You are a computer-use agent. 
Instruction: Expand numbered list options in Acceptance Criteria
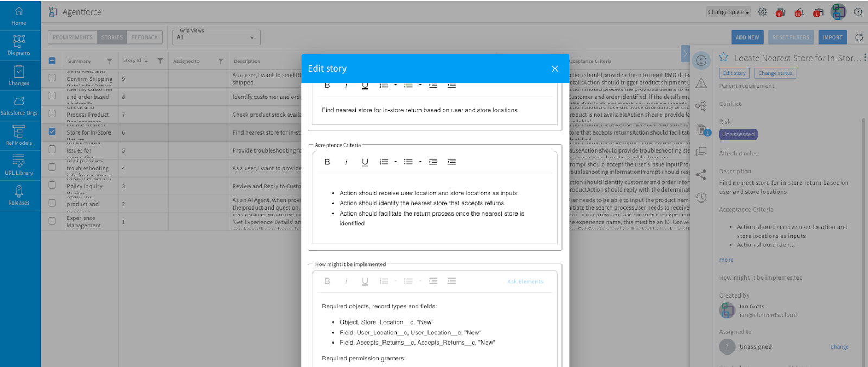[395, 162]
